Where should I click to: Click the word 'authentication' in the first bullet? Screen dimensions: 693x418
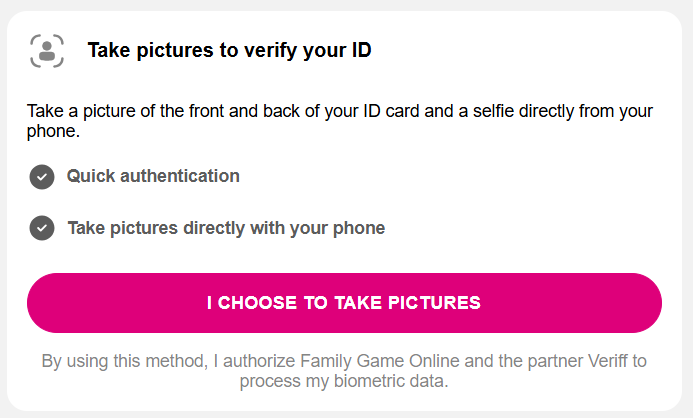point(180,176)
